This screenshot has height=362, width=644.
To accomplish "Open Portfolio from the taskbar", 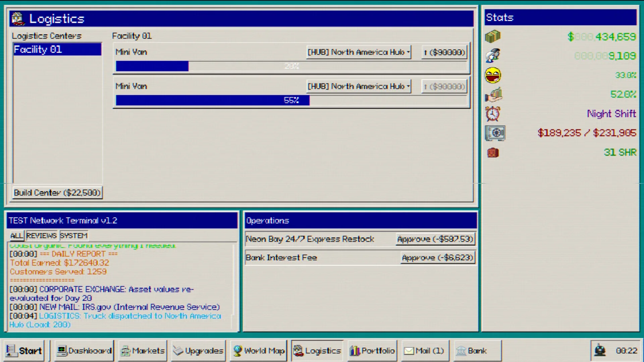I will [372, 351].
